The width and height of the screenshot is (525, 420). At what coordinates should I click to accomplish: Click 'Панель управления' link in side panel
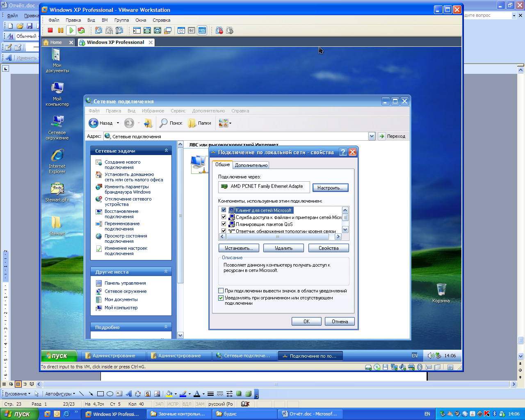tap(125, 283)
